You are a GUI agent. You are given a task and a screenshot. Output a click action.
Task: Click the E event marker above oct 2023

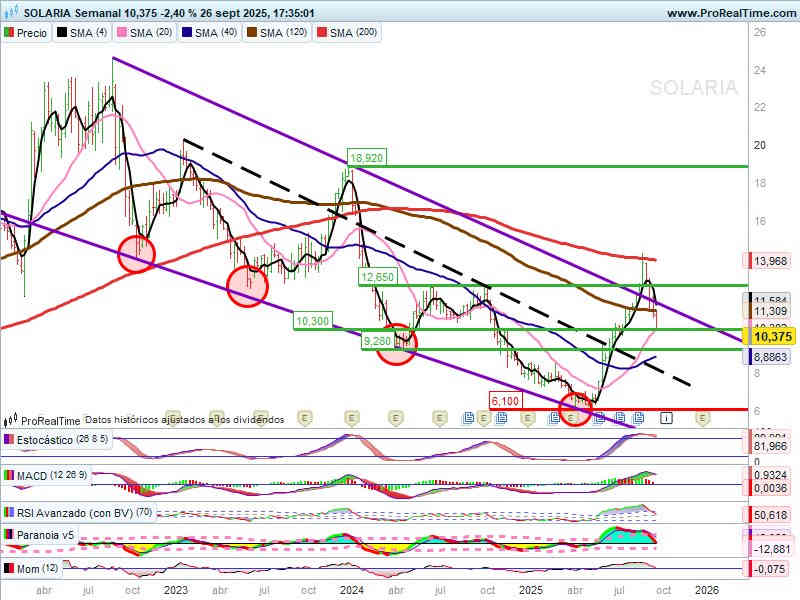(305, 418)
